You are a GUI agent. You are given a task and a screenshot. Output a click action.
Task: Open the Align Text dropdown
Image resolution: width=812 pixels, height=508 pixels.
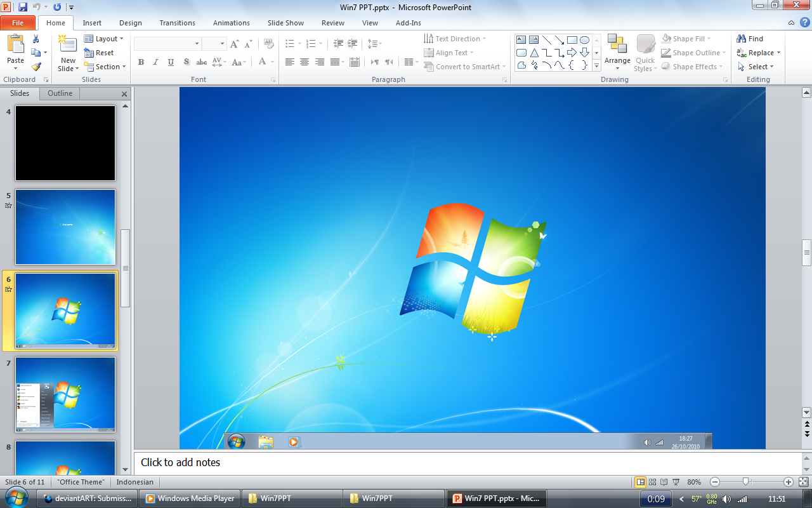click(449, 53)
